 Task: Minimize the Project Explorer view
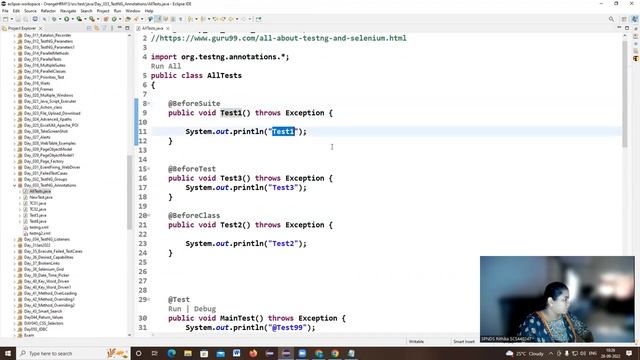coord(120,28)
